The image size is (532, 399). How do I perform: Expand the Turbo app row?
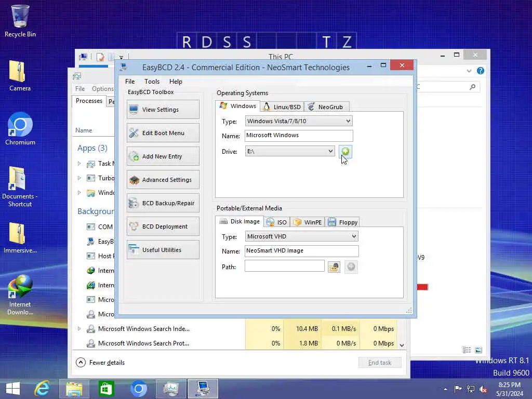coord(79,178)
